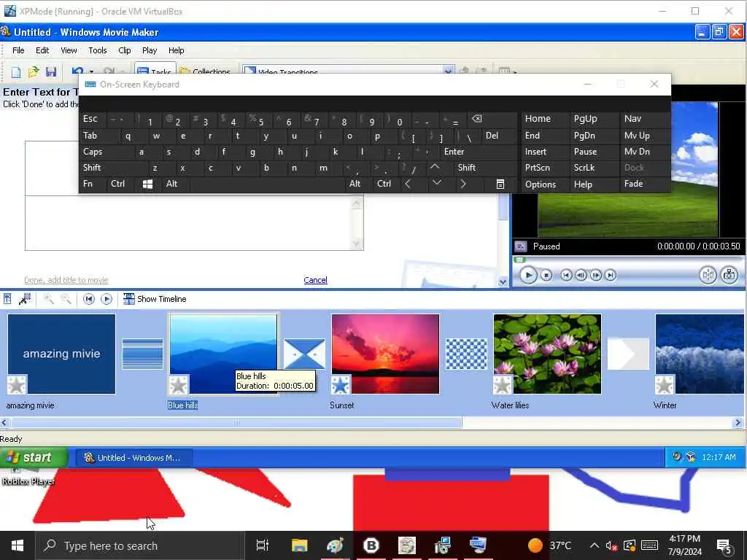Viewport: 747px width, 560px height.
Task: Click the Split Clip icon
Action: coord(708,275)
